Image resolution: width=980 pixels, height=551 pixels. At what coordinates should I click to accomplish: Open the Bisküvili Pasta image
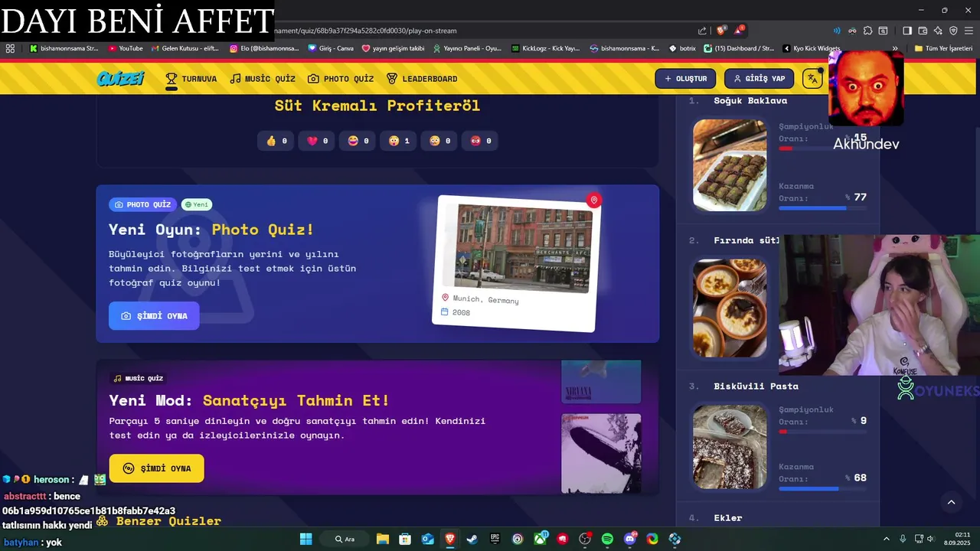tap(730, 446)
